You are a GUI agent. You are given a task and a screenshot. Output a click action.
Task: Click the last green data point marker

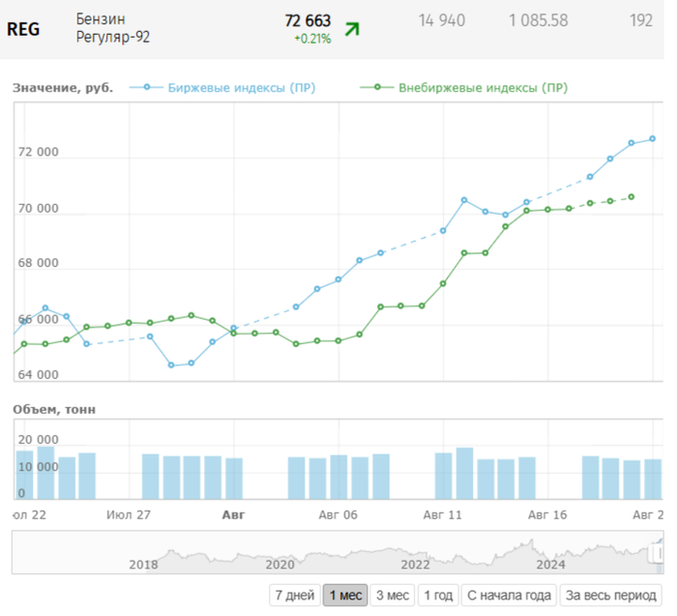632,196
